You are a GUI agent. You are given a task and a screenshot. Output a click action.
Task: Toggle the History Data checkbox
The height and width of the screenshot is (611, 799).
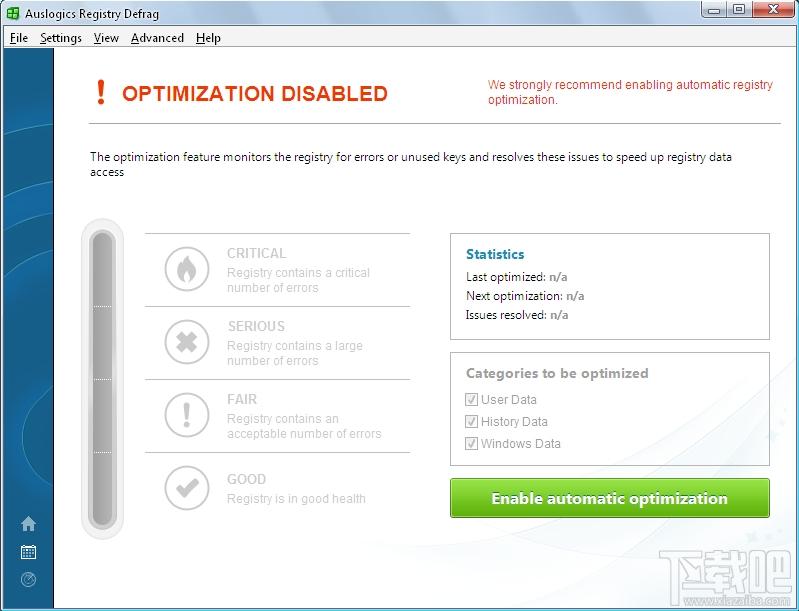[x=471, y=421]
